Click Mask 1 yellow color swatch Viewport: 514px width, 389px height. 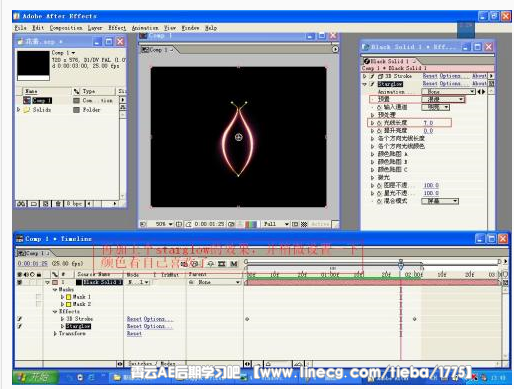[x=69, y=297]
